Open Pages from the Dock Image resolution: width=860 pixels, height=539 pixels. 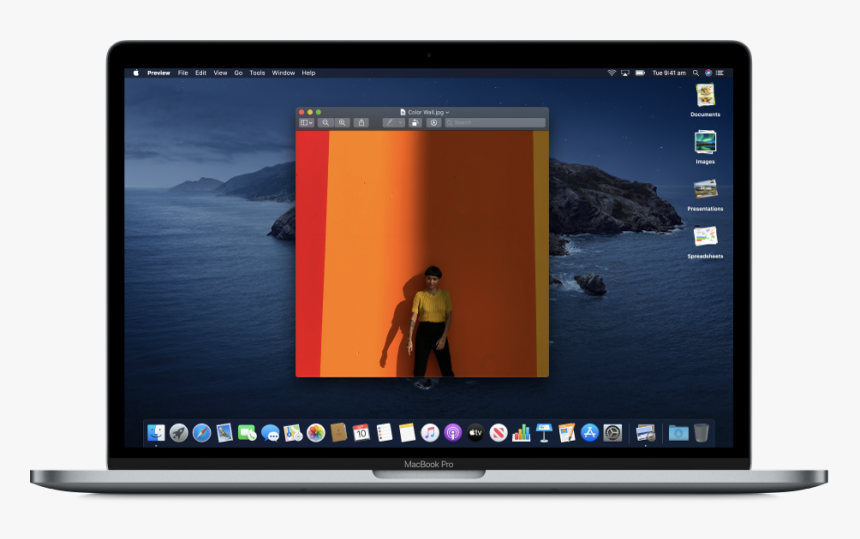(567, 433)
